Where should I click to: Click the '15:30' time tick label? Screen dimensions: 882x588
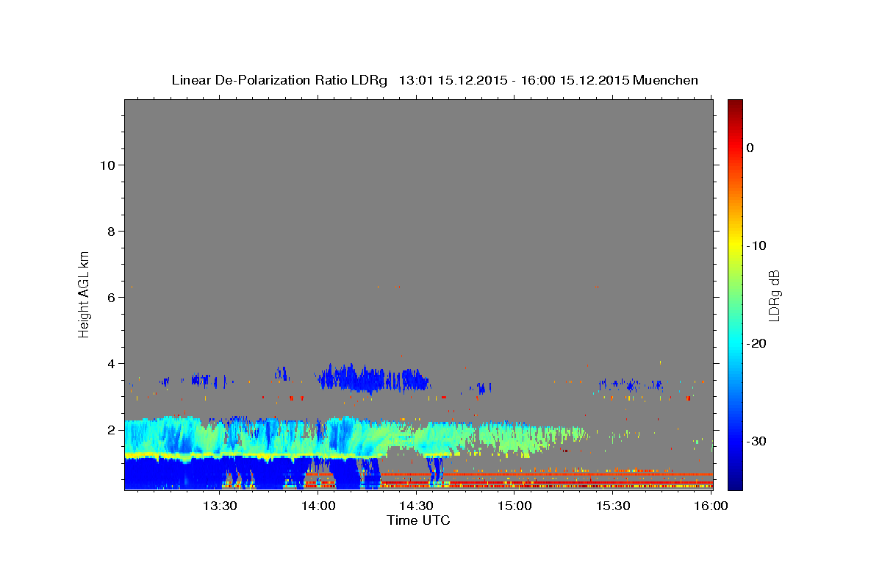click(x=613, y=506)
